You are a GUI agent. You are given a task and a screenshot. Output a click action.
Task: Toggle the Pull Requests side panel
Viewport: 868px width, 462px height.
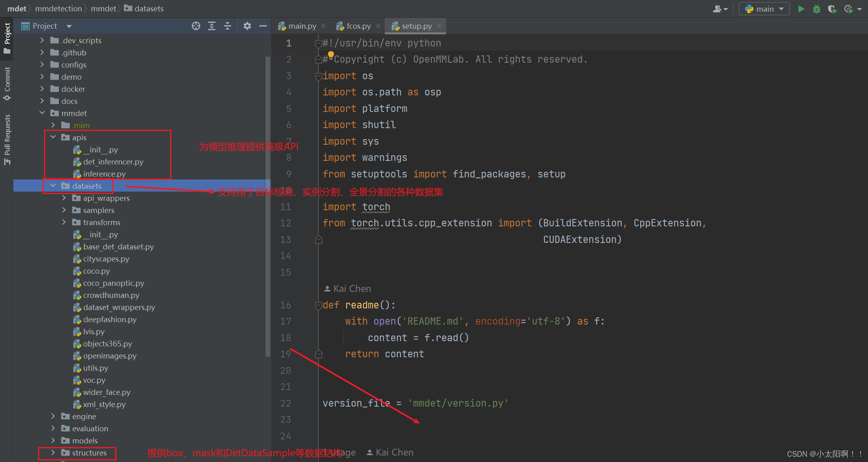tap(7, 139)
